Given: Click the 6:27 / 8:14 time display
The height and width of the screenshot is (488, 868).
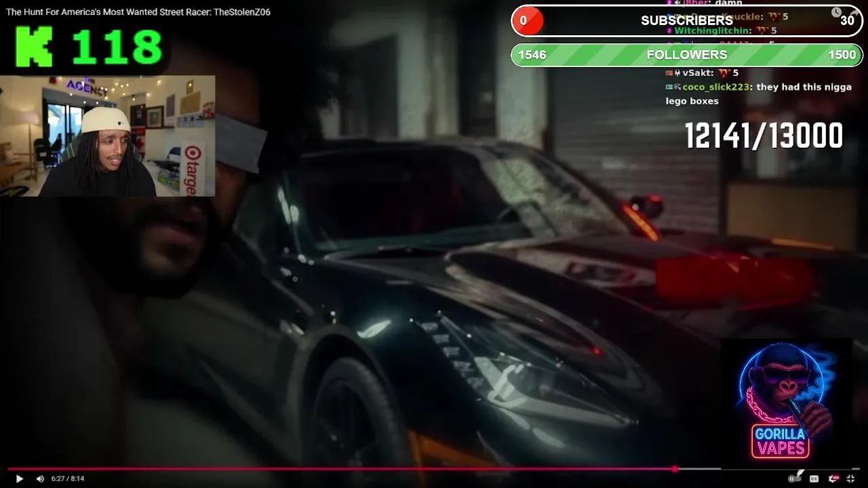Looking at the screenshot, I should [x=68, y=479].
